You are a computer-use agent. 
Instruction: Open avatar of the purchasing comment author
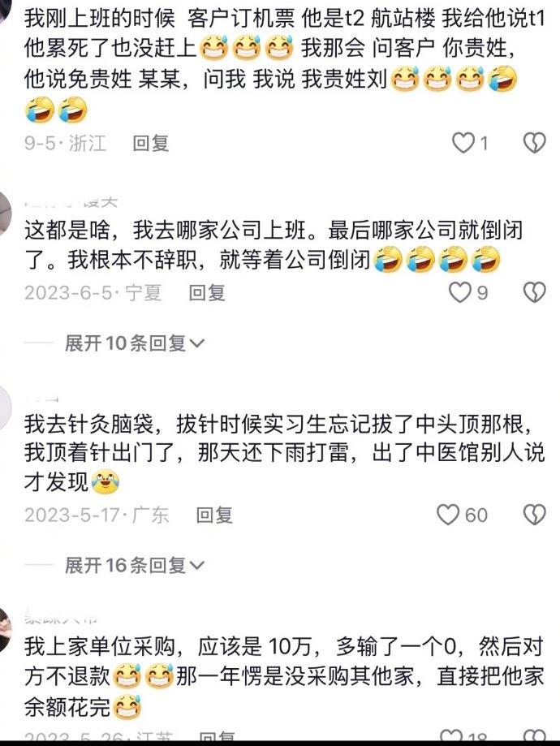4,628
